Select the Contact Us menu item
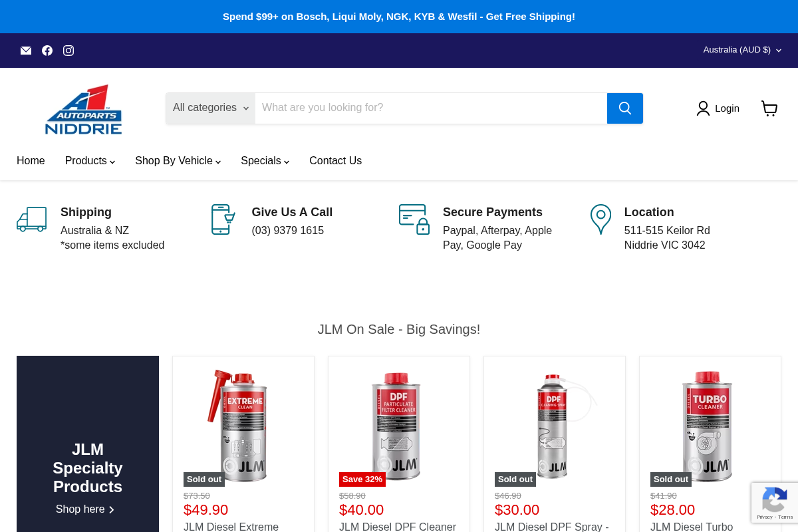Image resolution: width=798 pixels, height=532 pixels. pyautogui.click(x=335, y=161)
